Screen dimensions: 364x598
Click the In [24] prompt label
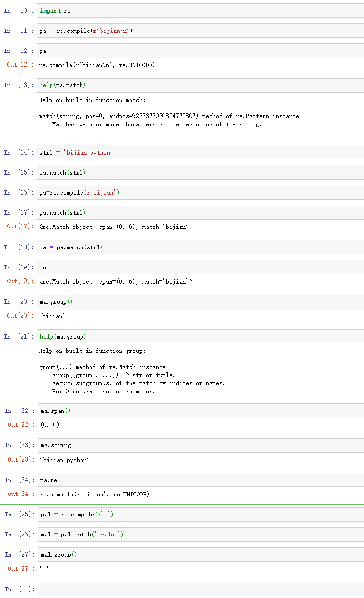20,480
